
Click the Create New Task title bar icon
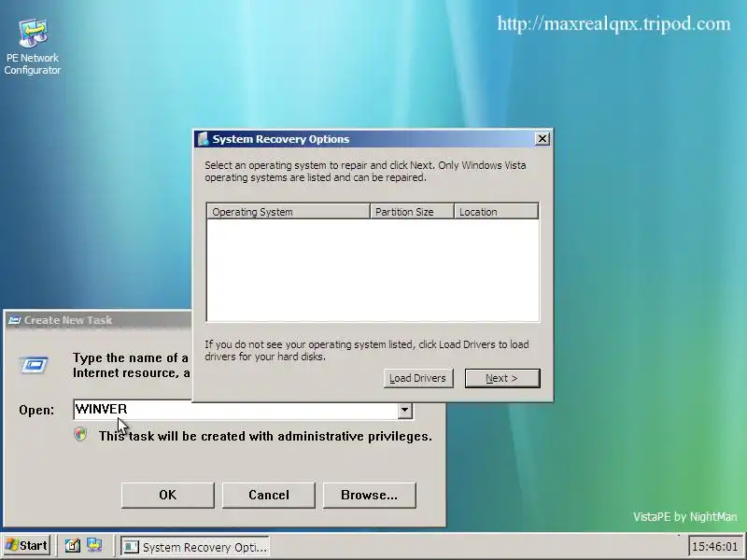(14, 320)
